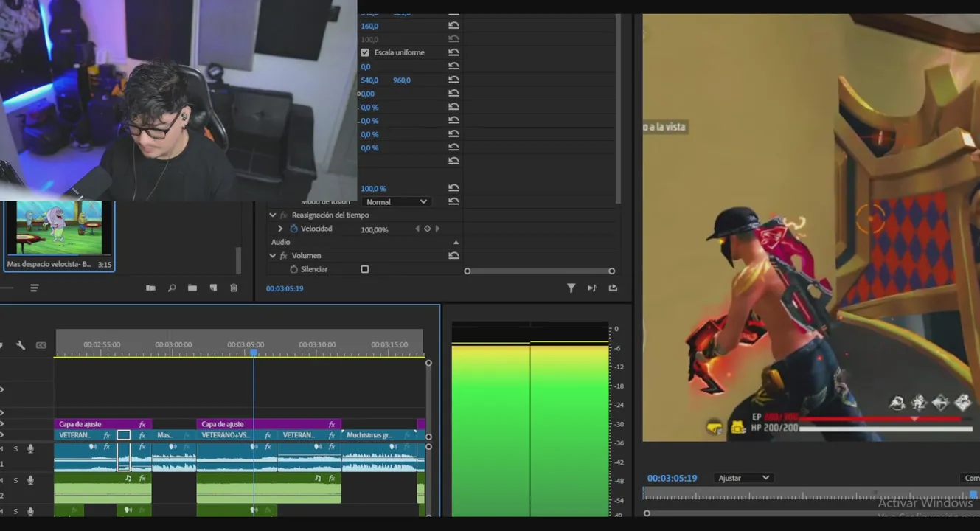
Task: Open the Normal blend mode dropdown
Action: pos(396,201)
